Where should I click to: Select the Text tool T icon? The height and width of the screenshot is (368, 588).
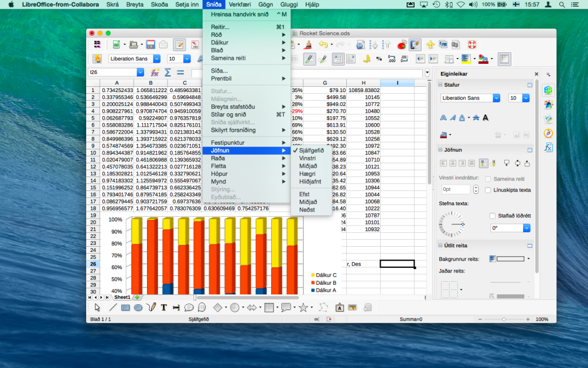(164, 308)
